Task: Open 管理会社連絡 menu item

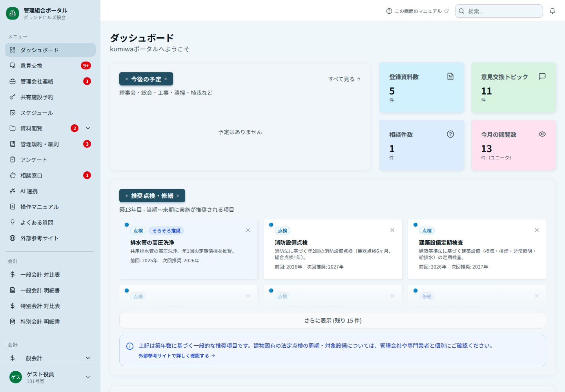Action: tap(50, 81)
